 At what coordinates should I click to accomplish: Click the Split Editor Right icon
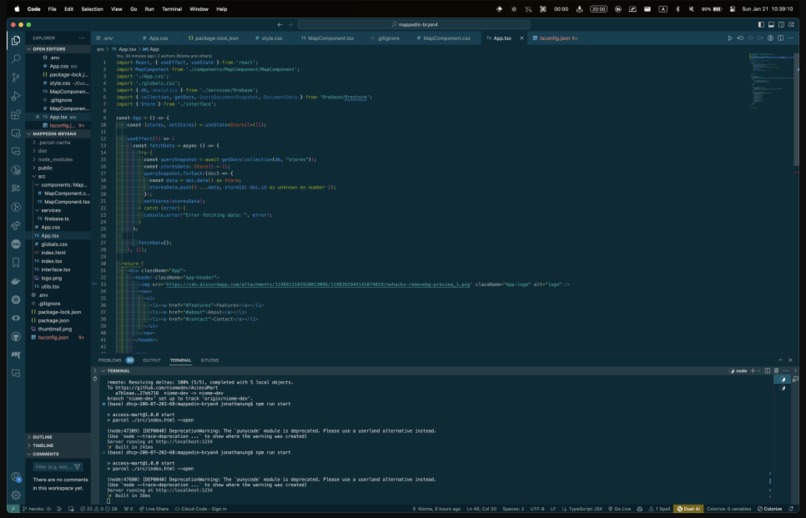coord(780,38)
